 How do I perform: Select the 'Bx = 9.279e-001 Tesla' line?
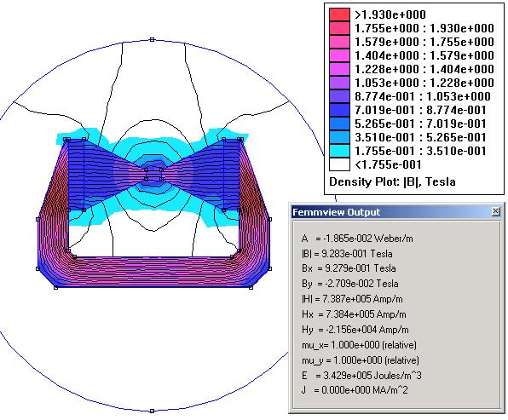(x=349, y=268)
